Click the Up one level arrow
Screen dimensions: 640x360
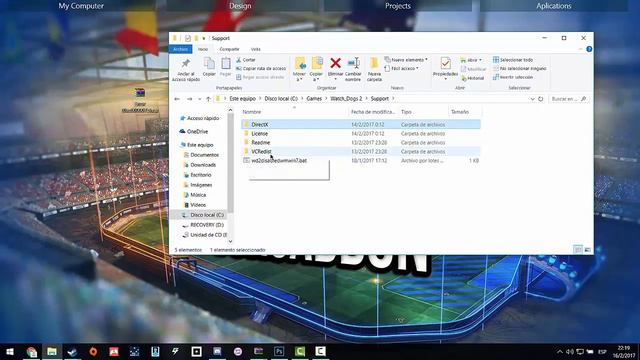click(x=208, y=99)
